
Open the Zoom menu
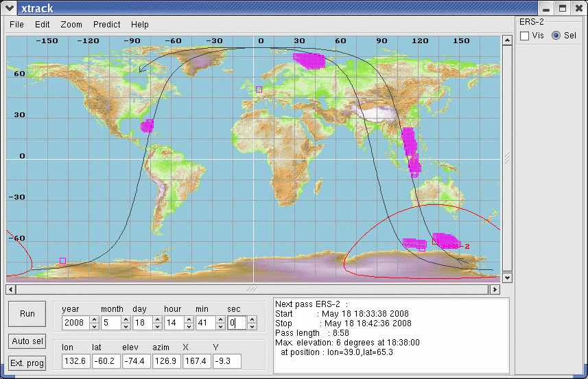point(71,25)
